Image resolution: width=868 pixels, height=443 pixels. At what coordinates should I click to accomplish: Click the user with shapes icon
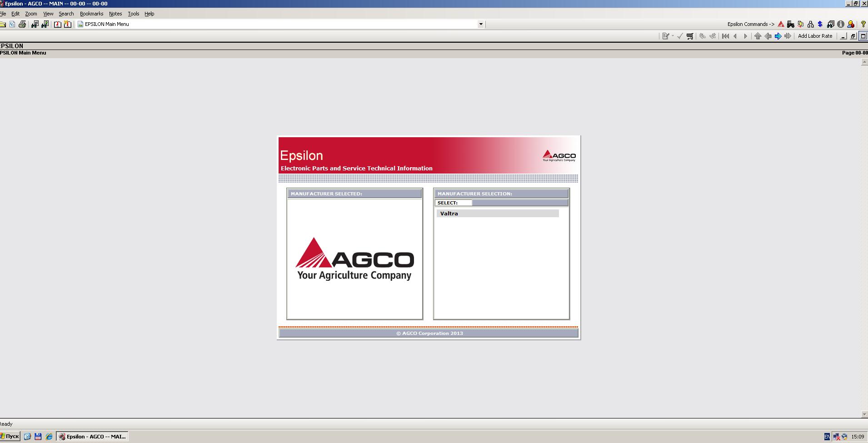(x=851, y=24)
